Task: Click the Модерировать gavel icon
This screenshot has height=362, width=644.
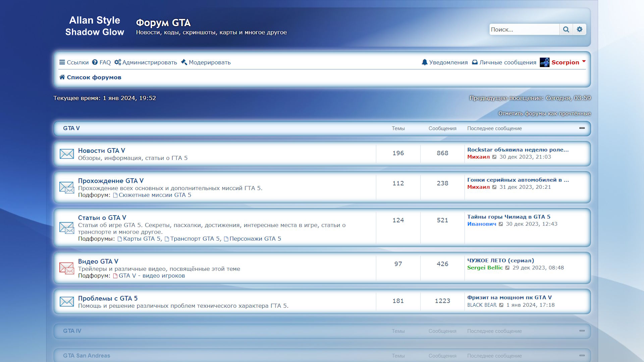Action: (x=184, y=62)
